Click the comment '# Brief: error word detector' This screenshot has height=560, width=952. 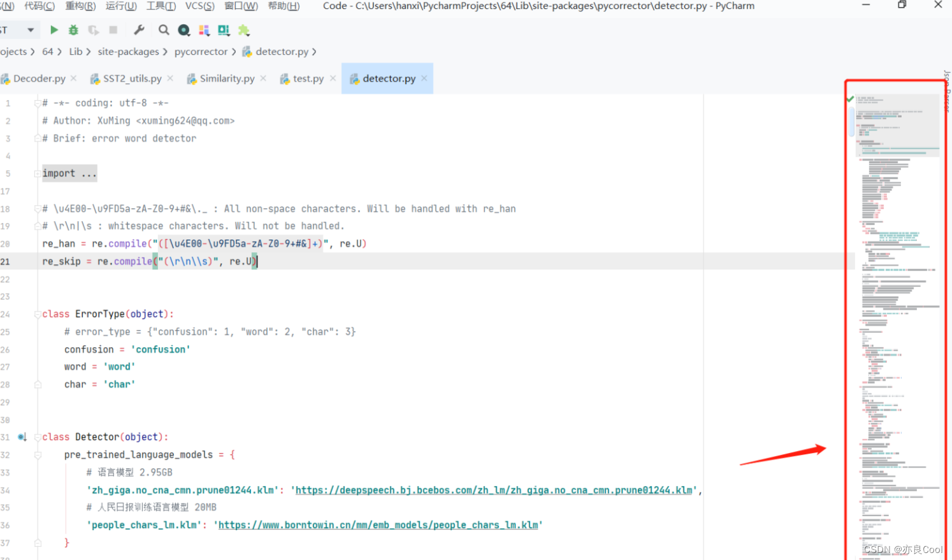(119, 138)
